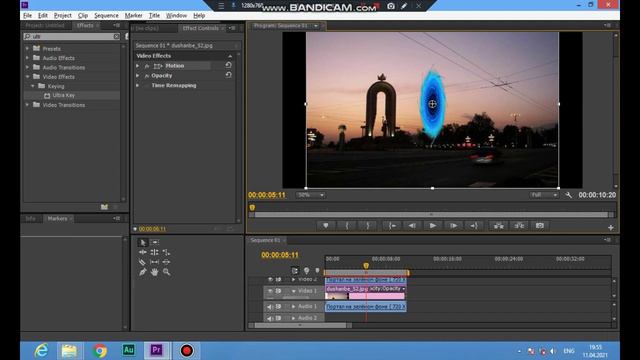
Task: Click the effects search input field
Action: [72, 36]
